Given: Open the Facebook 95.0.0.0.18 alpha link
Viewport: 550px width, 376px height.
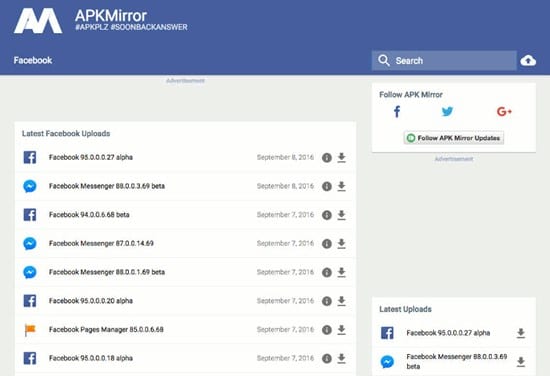Looking at the screenshot, I should click(91, 358).
